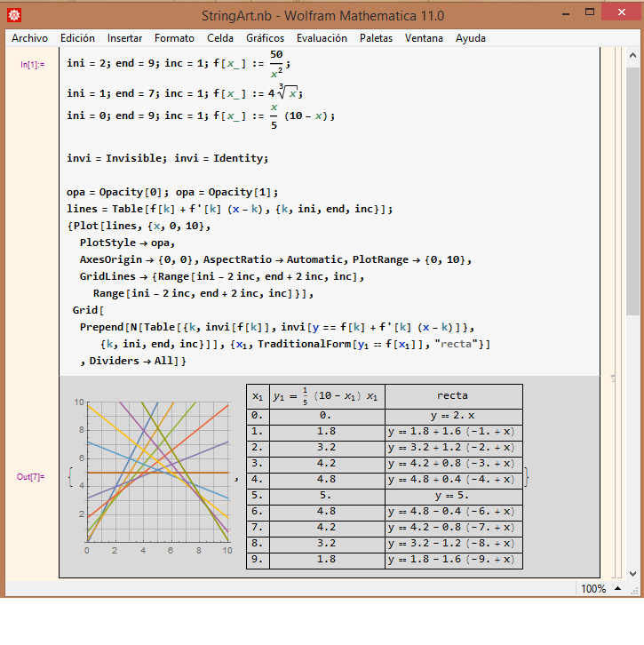644x645 pixels.
Task: Click the code line starting 'GridLines → {Range'
Action: pos(222,276)
